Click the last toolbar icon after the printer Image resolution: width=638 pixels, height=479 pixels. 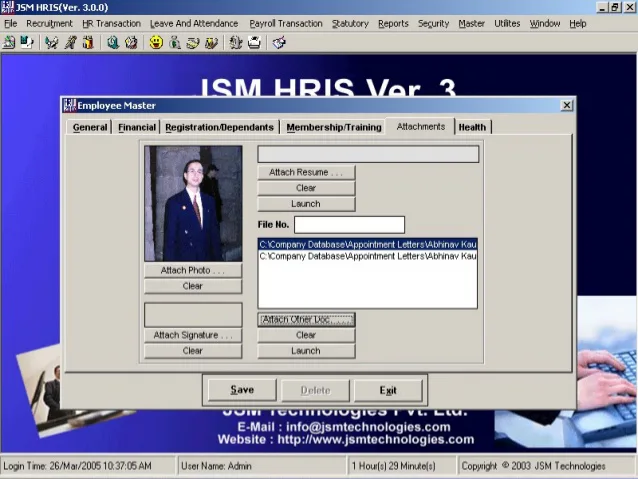pyautogui.click(x=279, y=42)
